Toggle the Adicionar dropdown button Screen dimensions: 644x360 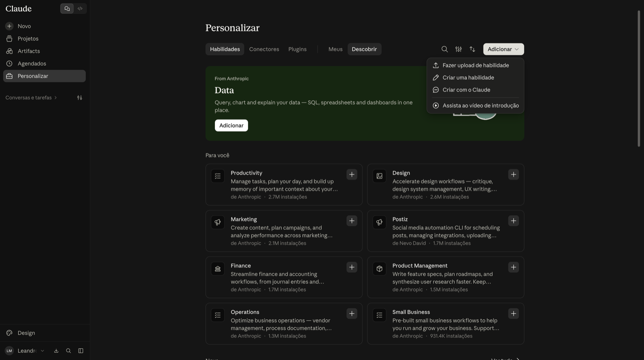504,49
